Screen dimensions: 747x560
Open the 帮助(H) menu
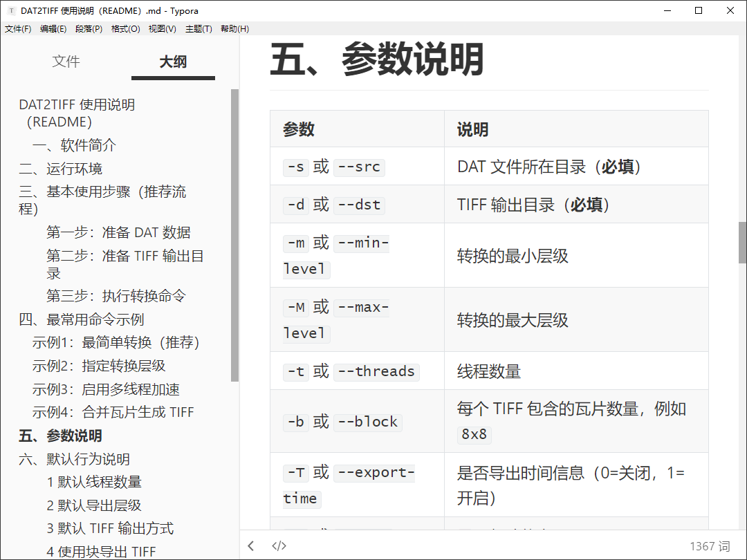click(234, 29)
